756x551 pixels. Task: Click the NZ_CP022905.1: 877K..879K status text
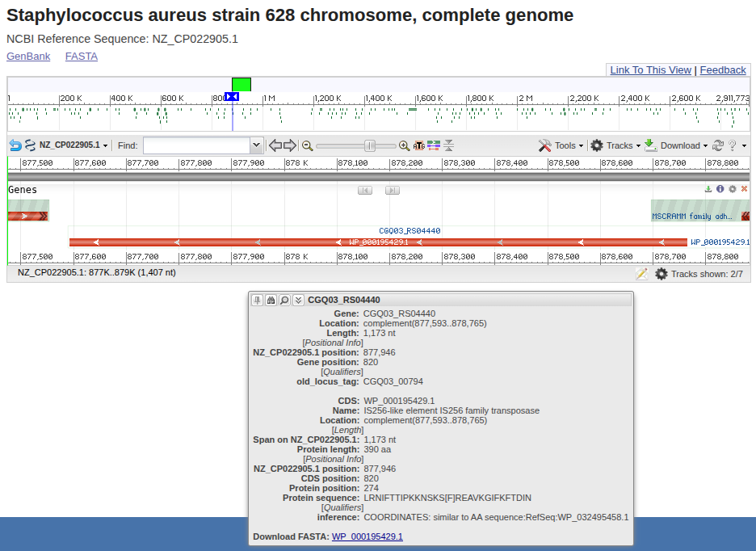[97, 272]
